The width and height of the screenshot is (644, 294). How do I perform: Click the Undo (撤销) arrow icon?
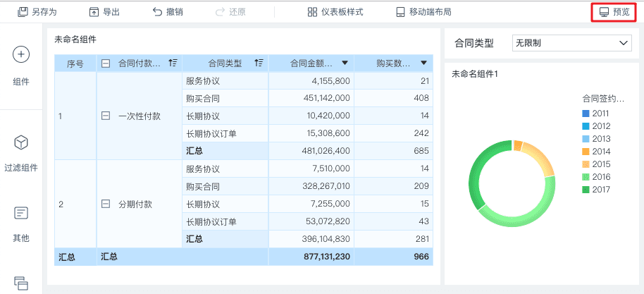coord(157,12)
